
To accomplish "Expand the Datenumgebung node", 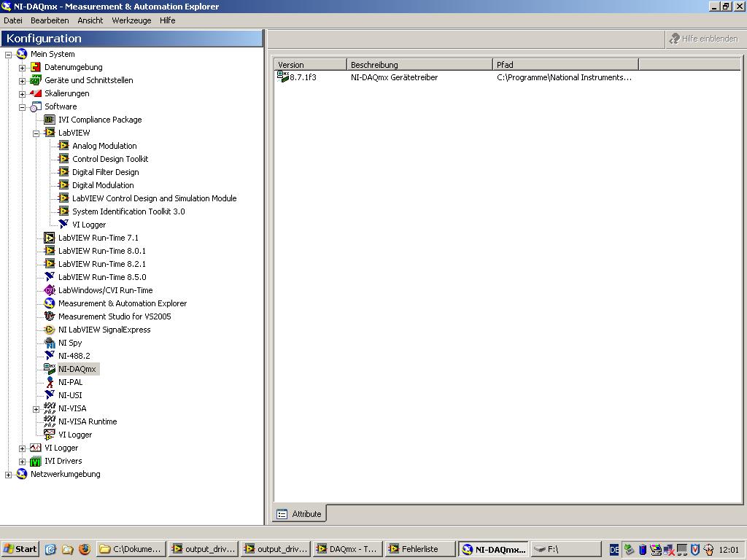I will click(x=22, y=68).
